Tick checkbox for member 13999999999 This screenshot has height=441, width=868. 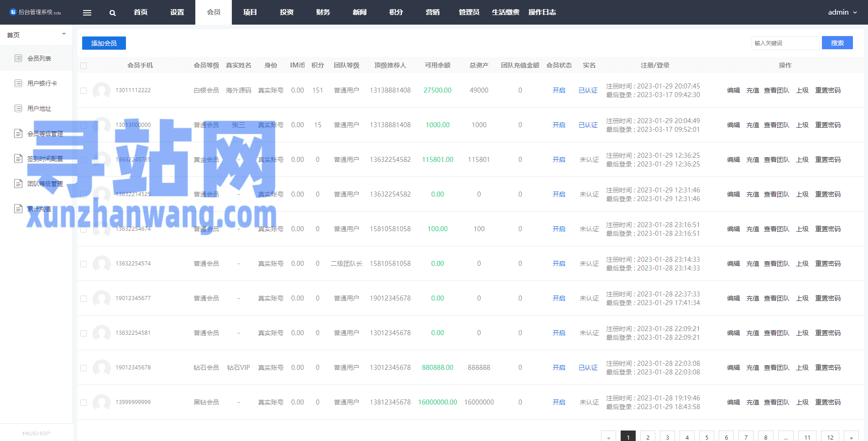pos(84,403)
